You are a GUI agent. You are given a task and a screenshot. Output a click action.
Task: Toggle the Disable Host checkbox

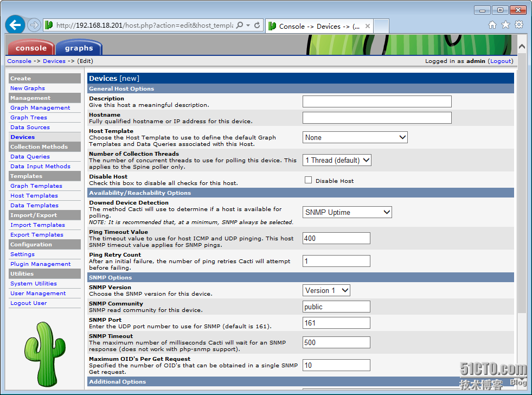coord(308,180)
